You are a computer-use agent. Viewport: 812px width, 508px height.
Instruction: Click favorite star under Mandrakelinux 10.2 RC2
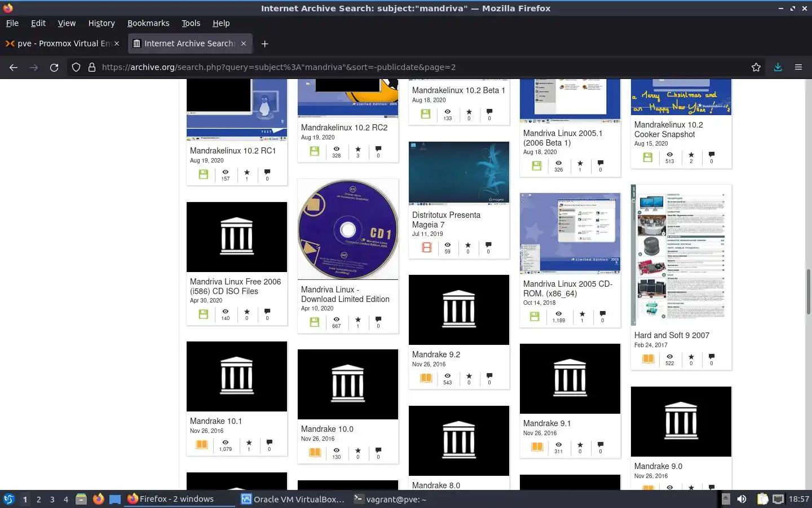[358, 150]
